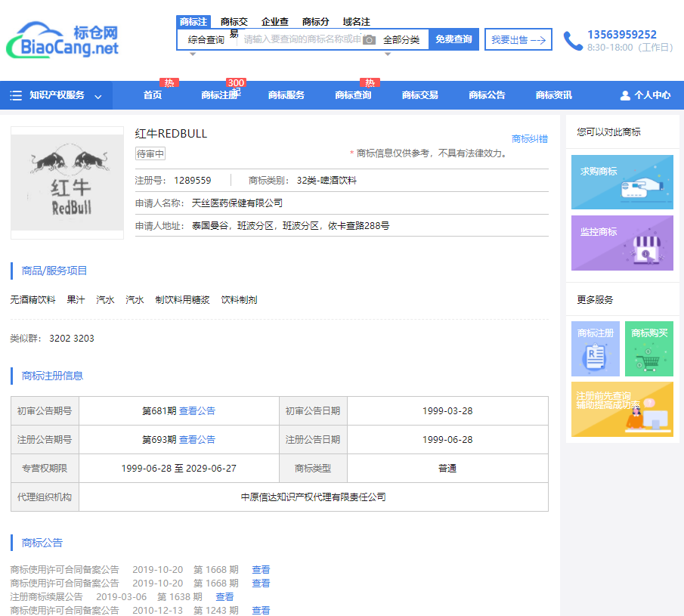
Task: Click the user icon beside 个人中心
Action: point(625,95)
